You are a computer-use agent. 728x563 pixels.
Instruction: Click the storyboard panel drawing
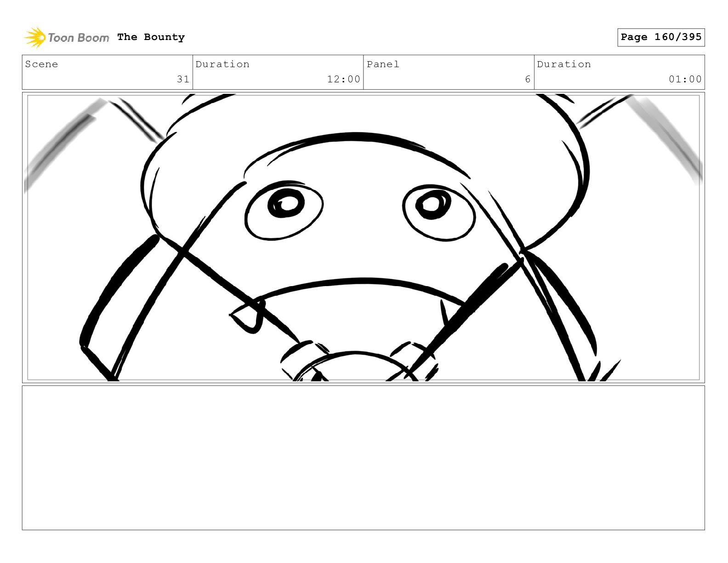364,238
